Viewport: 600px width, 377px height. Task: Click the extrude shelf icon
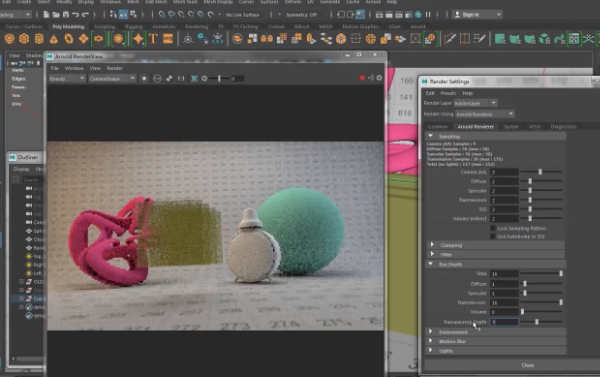311,39
